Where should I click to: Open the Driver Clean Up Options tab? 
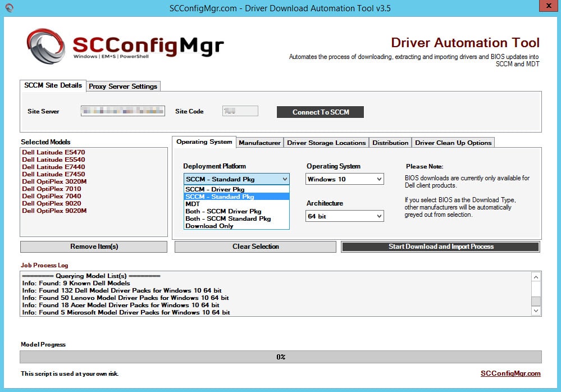pyautogui.click(x=453, y=143)
